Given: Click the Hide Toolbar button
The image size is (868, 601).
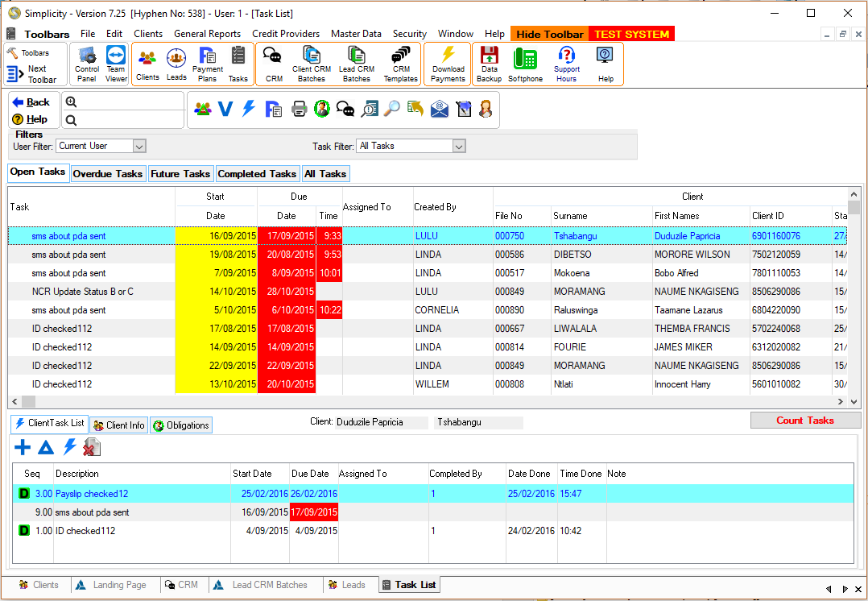Looking at the screenshot, I should tap(549, 34).
